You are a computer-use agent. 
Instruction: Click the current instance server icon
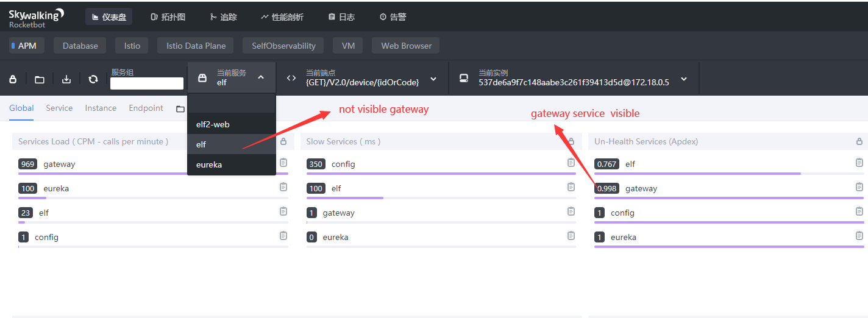[x=464, y=78]
